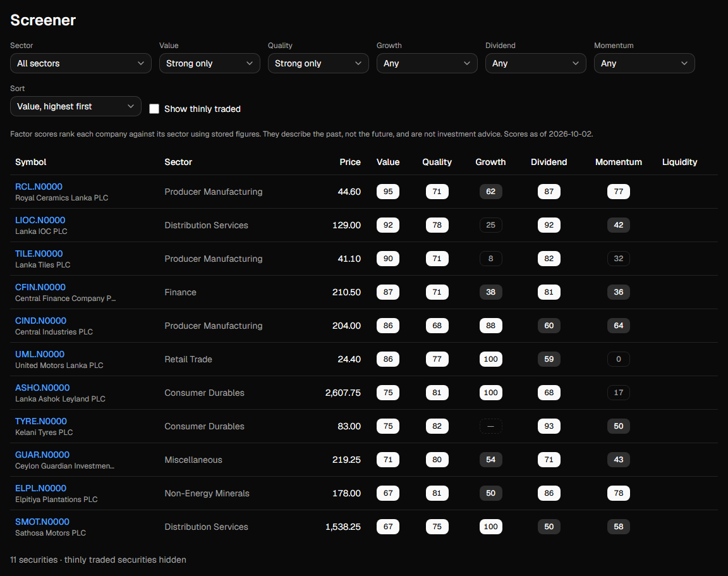728x576 pixels.
Task: Click the Retail Trade sector cell
Action: pos(188,359)
